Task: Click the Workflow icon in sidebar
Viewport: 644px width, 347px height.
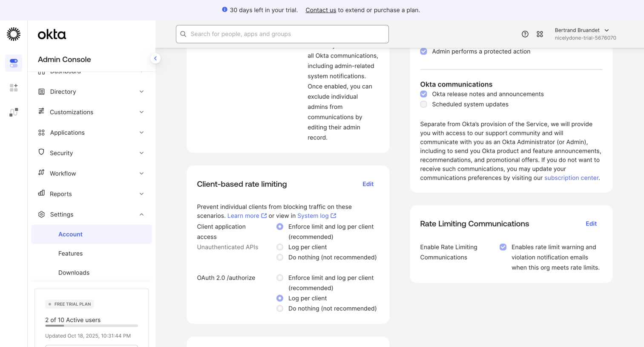Action: pos(41,173)
